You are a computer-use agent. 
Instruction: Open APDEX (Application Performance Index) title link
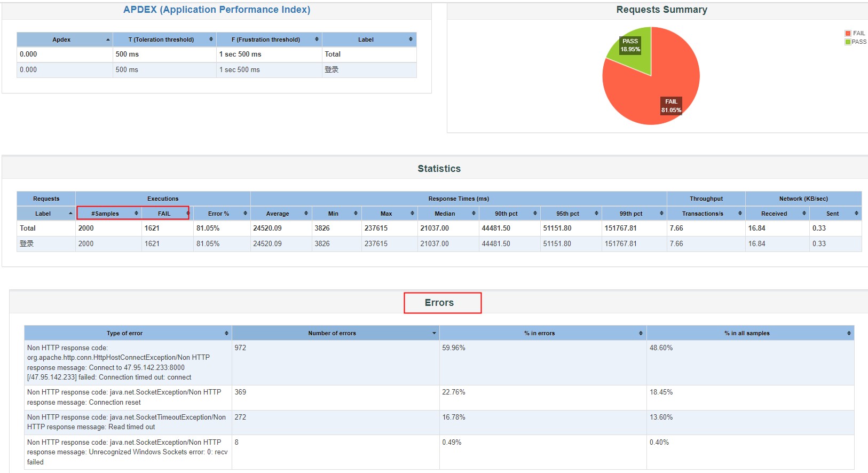[x=217, y=10]
